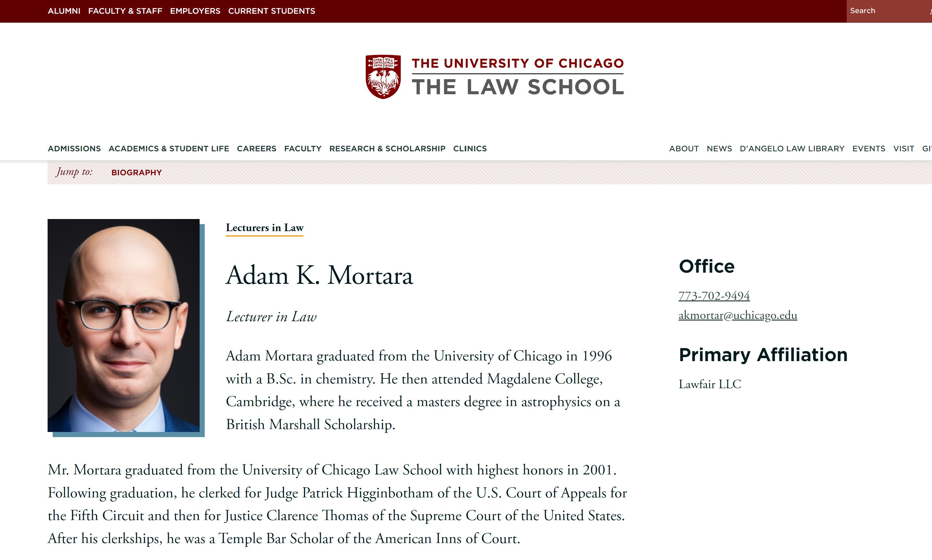Go to the News section

pos(719,149)
